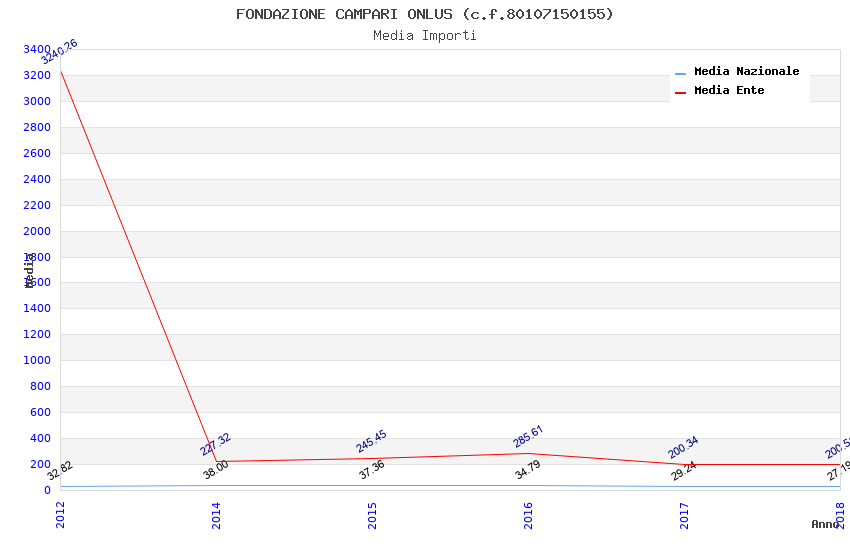Select the Media Nazionale legend label
850x550 pixels.
coord(746,71)
